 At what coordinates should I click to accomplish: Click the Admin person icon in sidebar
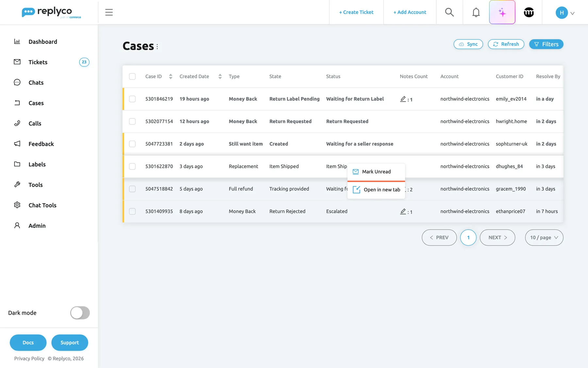coord(17,225)
